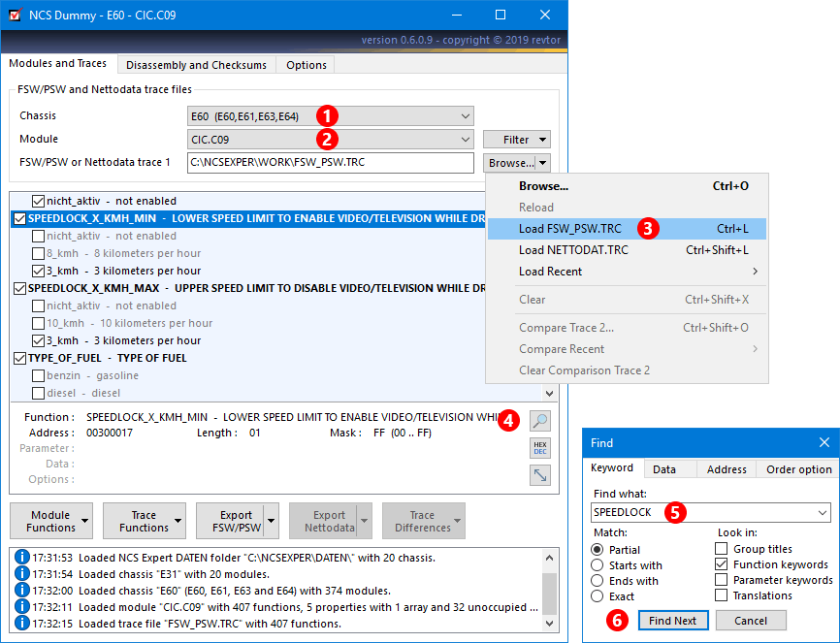The height and width of the screenshot is (643, 840).
Task: Toggle TYPE_OF_FUEL checkbox
Action: point(19,358)
